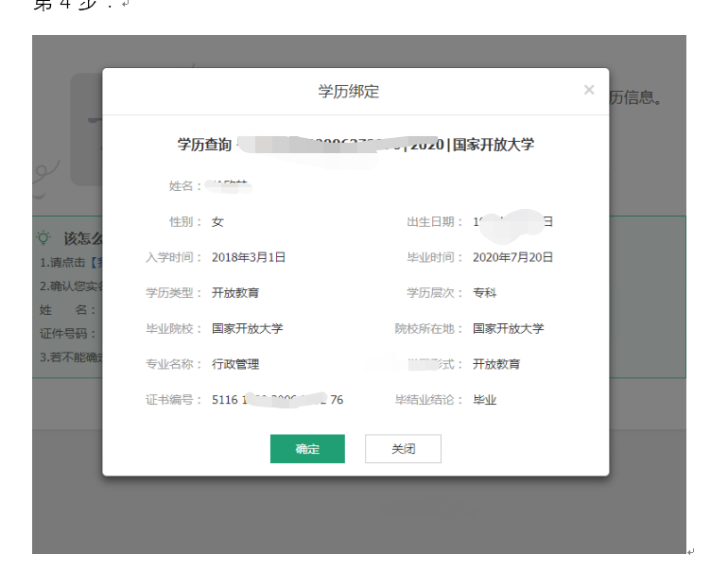Image resolution: width=728 pixels, height=572 pixels.
Task: Close the 学历绑定 dialog with the X
Action: click(x=589, y=90)
